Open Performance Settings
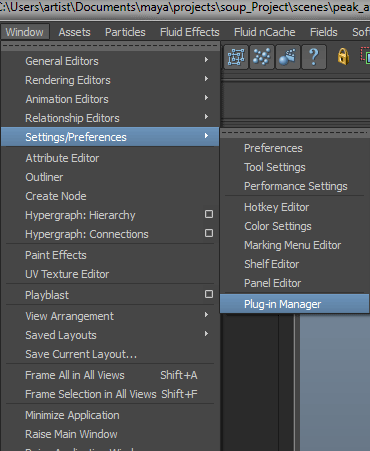The width and height of the screenshot is (370, 451). click(295, 186)
